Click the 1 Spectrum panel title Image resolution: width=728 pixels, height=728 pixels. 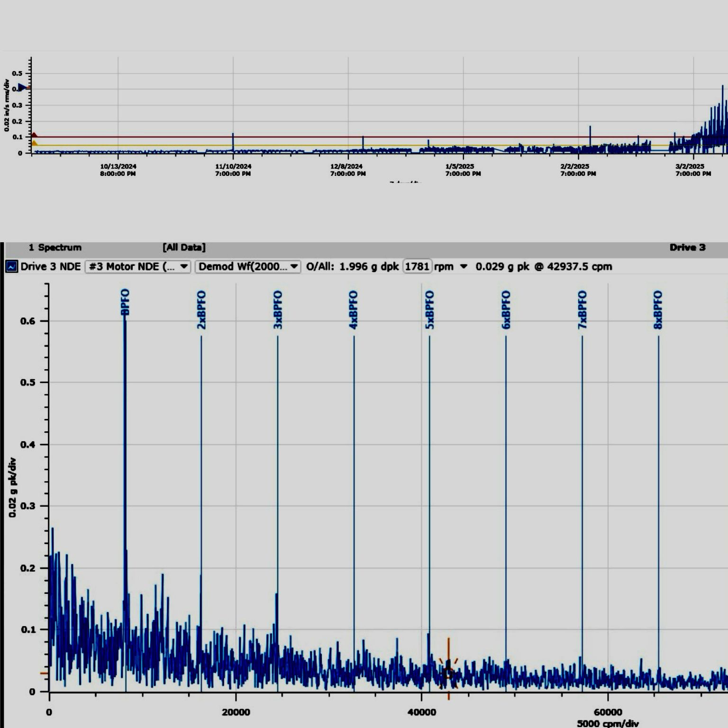55,247
